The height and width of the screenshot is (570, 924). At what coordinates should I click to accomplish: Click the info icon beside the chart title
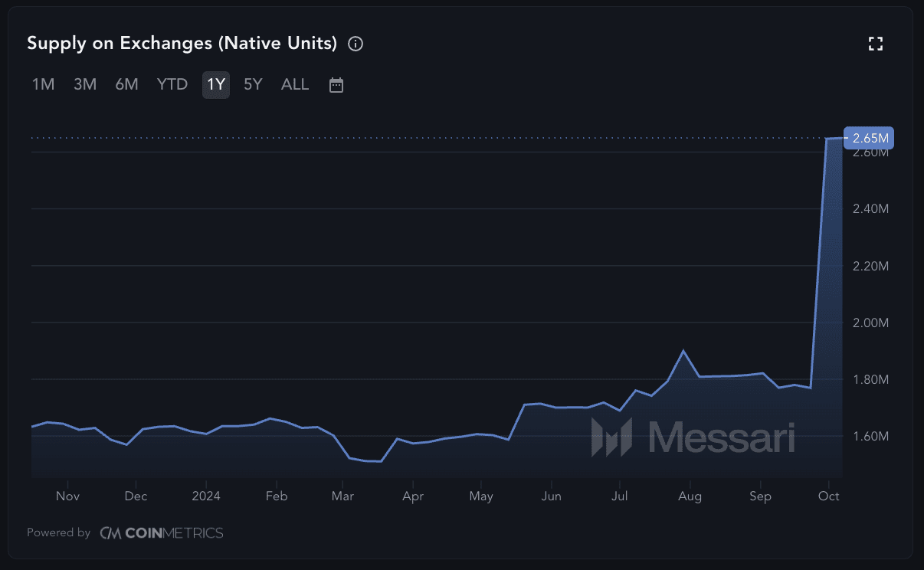[356, 44]
